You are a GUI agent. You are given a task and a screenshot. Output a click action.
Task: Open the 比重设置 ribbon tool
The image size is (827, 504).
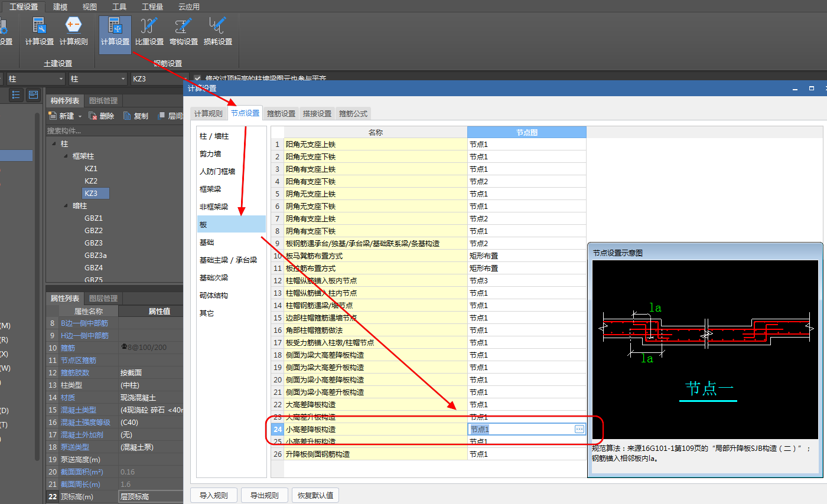(149, 32)
